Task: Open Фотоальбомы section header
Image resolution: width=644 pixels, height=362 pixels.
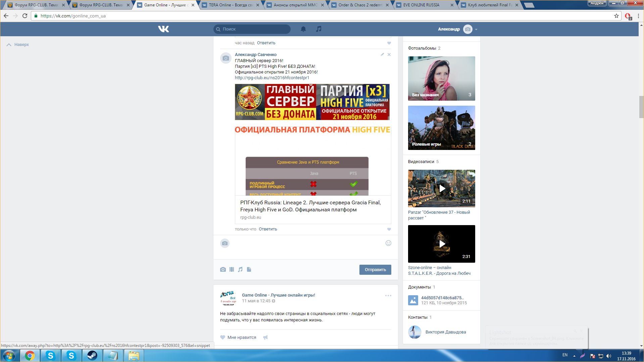Action: (x=422, y=48)
